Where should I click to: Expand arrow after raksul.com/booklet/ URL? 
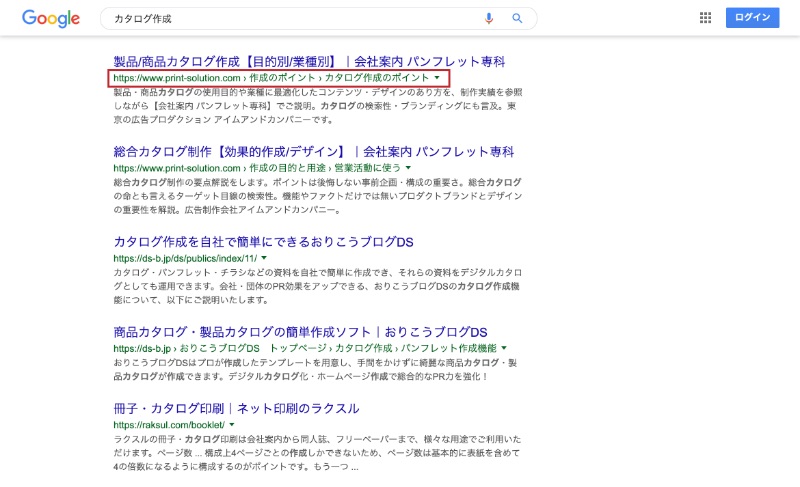[x=232, y=424]
